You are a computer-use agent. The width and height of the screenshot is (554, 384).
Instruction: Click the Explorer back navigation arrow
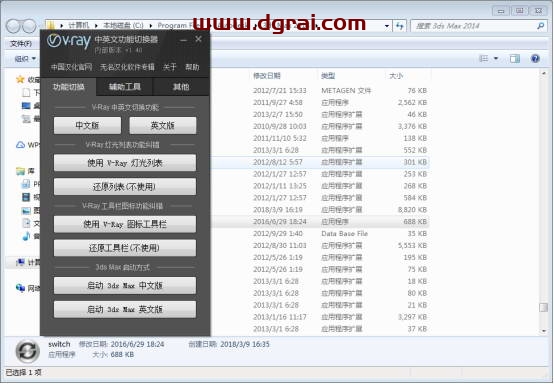point(13,26)
